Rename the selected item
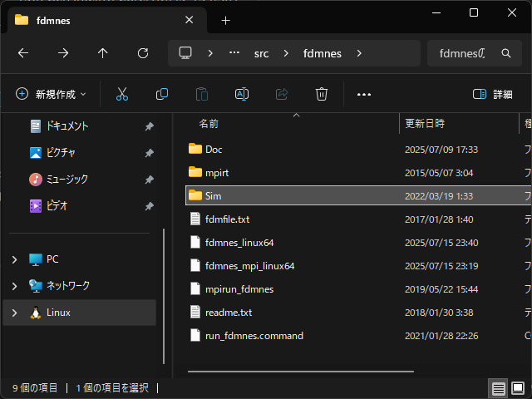The width and height of the screenshot is (532, 399). [x=242, y=94]
